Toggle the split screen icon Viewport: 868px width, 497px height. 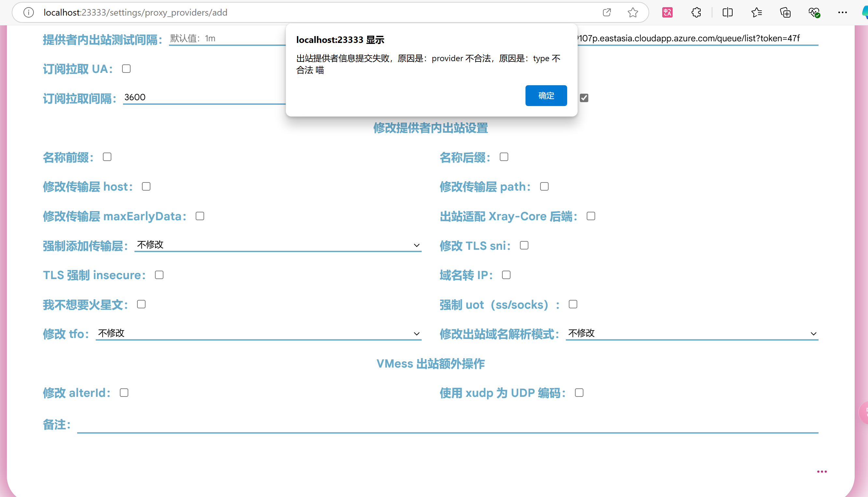[x=728, y=13]
